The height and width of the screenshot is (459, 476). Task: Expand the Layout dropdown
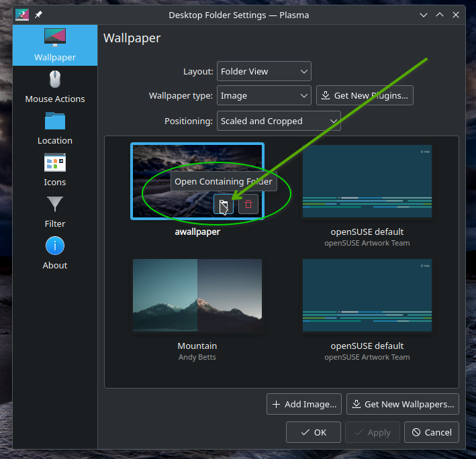(x=264, y=71)
